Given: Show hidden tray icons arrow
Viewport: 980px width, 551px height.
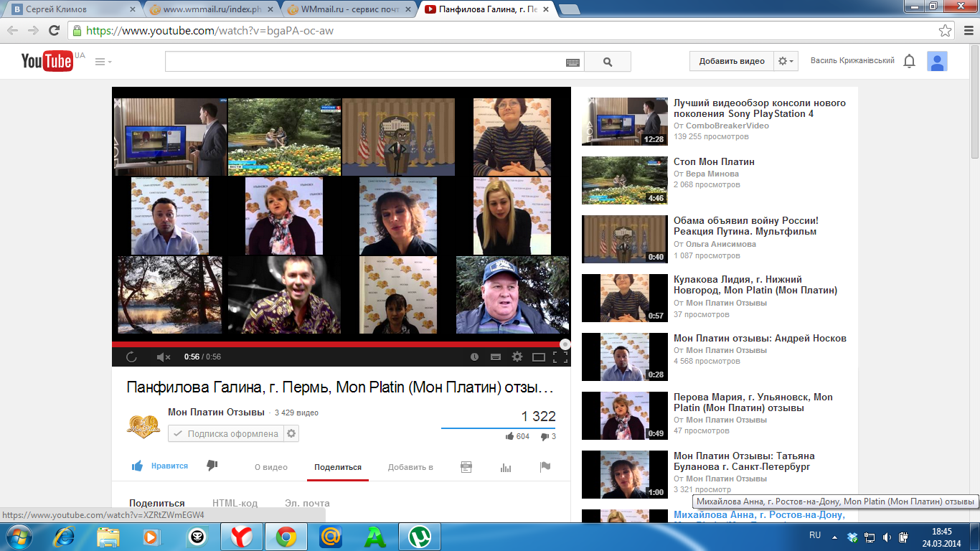Looking at the screenshot, I should pyautogui.click(x=834, y=537).
